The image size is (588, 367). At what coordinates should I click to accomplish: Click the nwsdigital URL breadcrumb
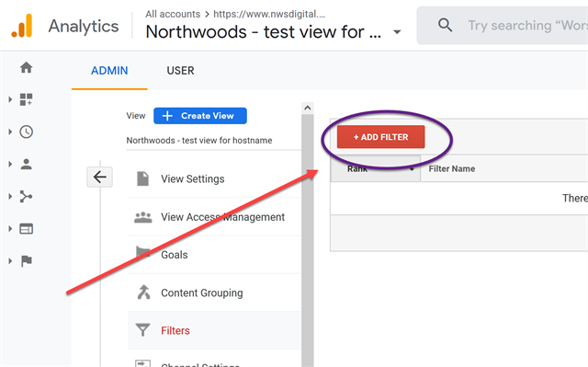click(269, 15)
